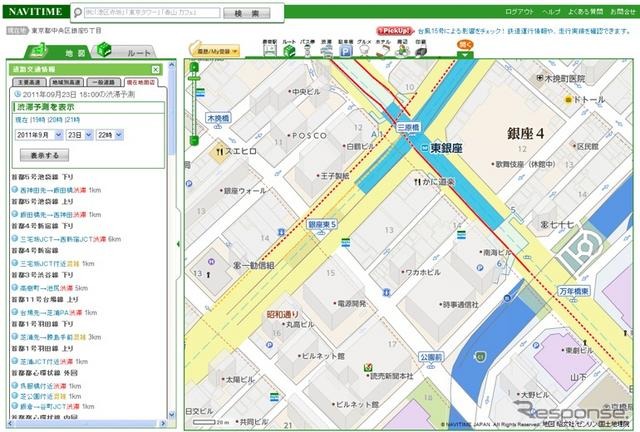The width and height of the screenshot is (640, 432).
Task: Click the side panel scroll-down arrow
Action: point(172,415)
